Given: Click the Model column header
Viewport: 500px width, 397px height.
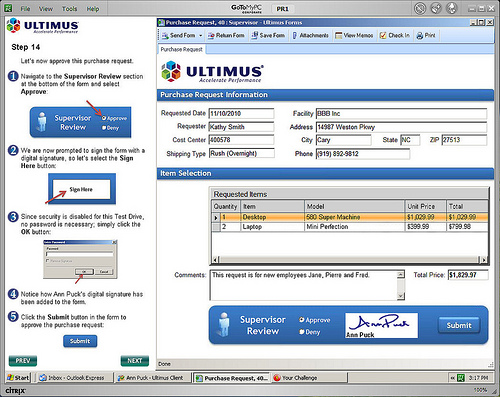Looking at the screenshot, I should pyautogui.click(x=354, y=206).
